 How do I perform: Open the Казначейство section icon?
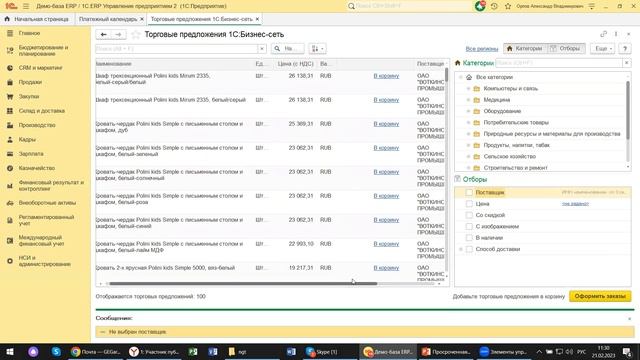point(10,168)
